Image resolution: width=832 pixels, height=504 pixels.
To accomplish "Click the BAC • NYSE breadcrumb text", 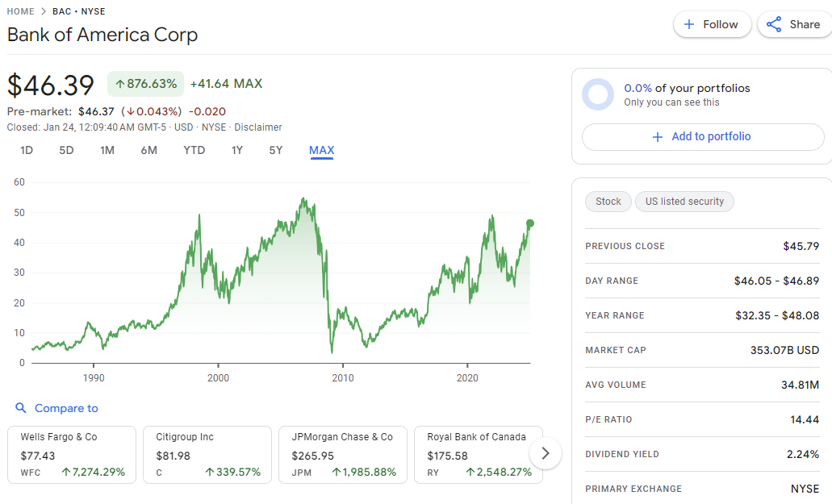I will coord(79,11).
